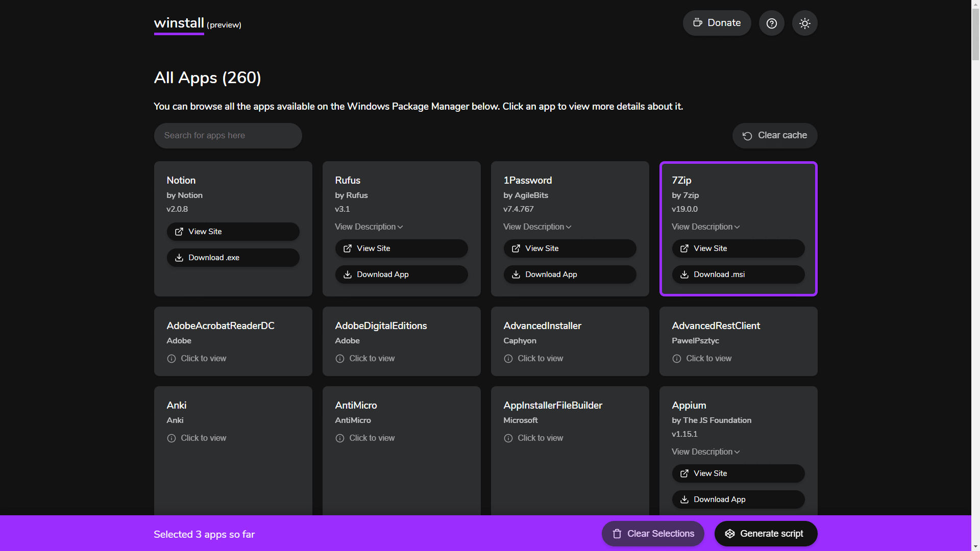Open 7Zip View Site link
980x551 pixels.
738,248
